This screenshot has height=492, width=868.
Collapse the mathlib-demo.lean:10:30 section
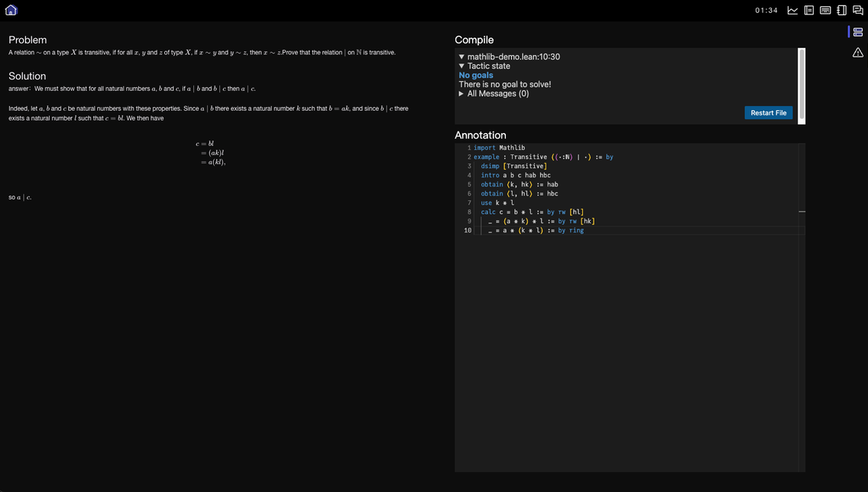point(462,55)
